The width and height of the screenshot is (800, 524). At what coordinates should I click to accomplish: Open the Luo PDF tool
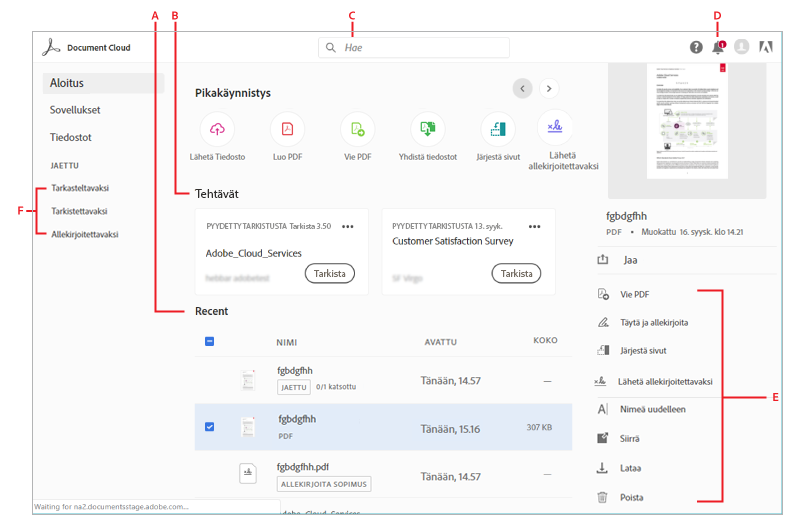[x=287, y=128]
